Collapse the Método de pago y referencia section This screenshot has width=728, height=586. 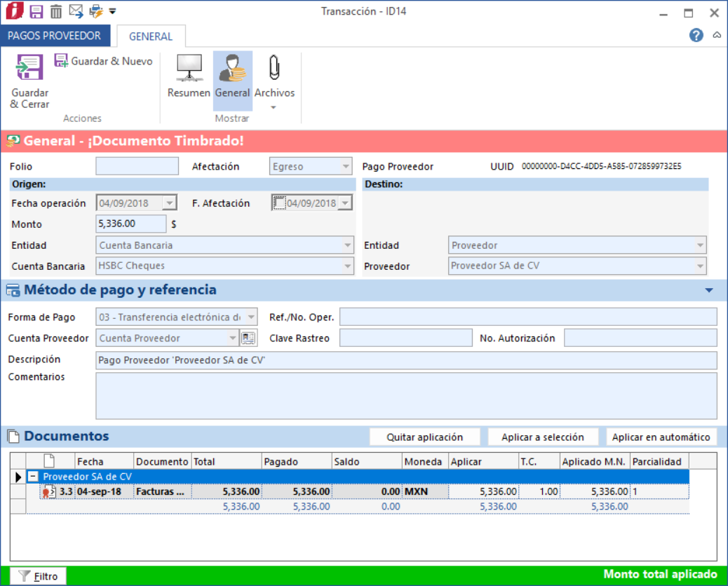708,290
